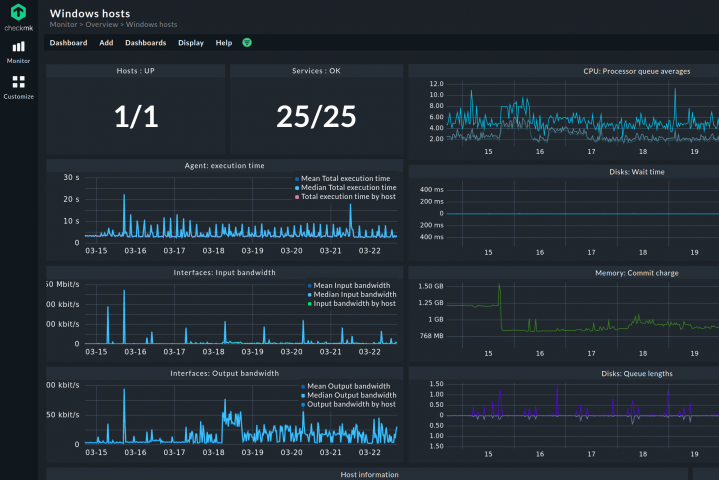Open the Dashboards menu
The height and width of the screenshot is (480, 719).
pyautogui.click(x=146, y=43)
